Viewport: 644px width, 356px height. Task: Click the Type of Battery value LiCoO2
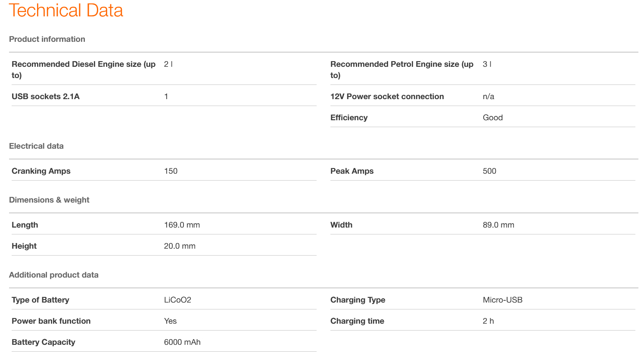tap(177, 300)
